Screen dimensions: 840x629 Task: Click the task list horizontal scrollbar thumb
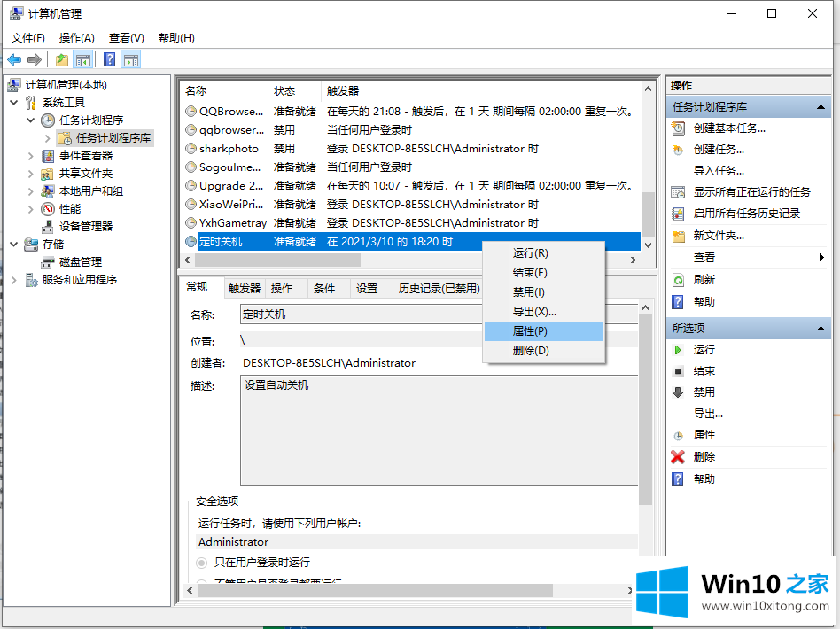click(x=277, y=260)
